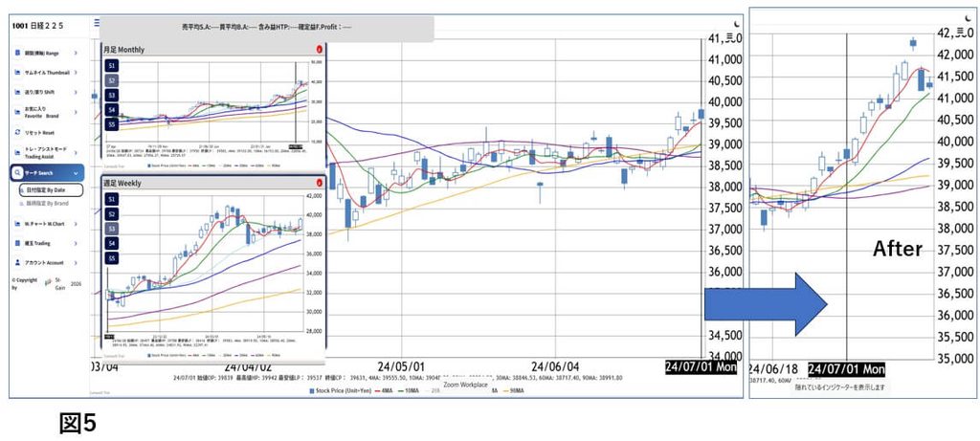This screenshot has height=441, width=980.
Task: Expand the Range menu chevron
Action: click(76, 54)
